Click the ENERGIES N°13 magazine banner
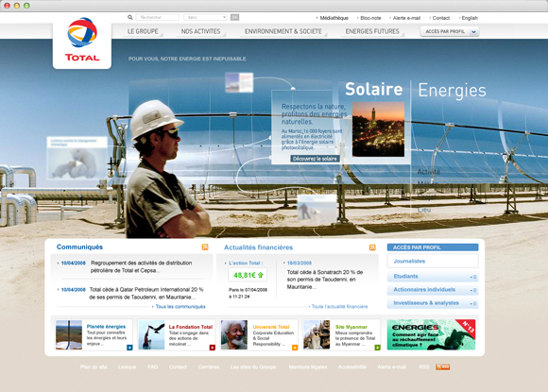This screenshot has height=392, width=548. pyautogui.click(x=431, y=334)
